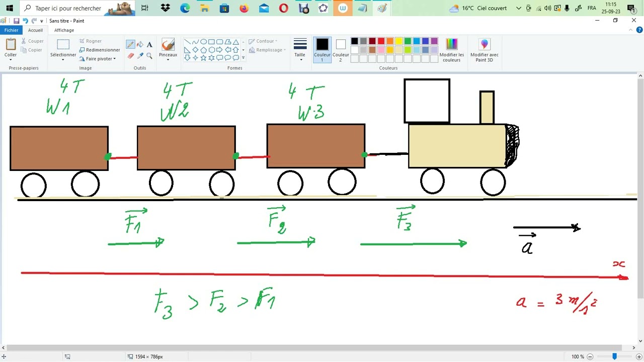Click the Undo arrow in title bar
644x362 pixels.
coord(25,21)
